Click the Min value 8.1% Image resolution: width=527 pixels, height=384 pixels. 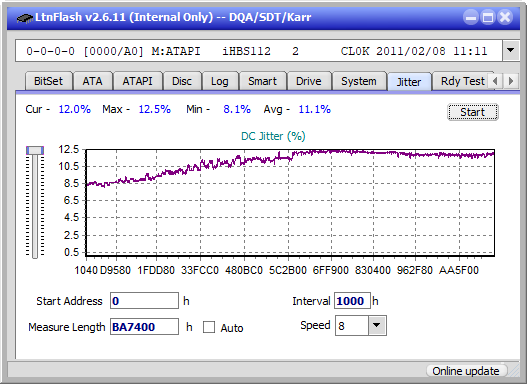click(237, 109)
